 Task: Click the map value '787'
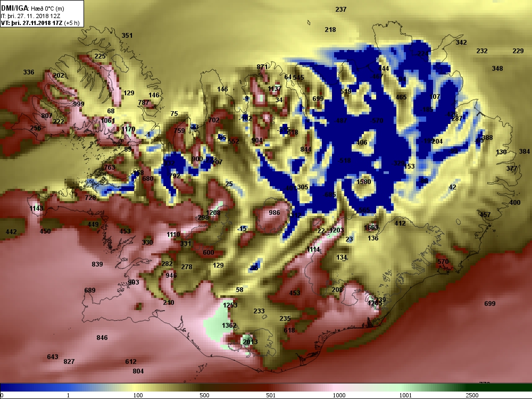(x=144, y=103)
